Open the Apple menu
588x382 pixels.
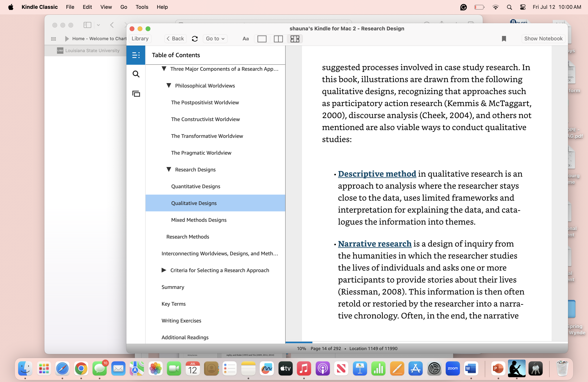click(11, 7)
